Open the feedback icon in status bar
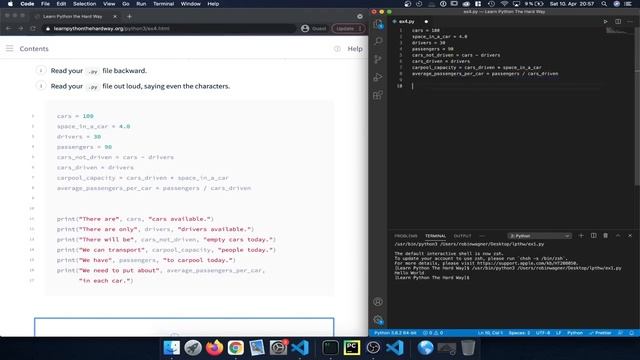 pos(620,333)
